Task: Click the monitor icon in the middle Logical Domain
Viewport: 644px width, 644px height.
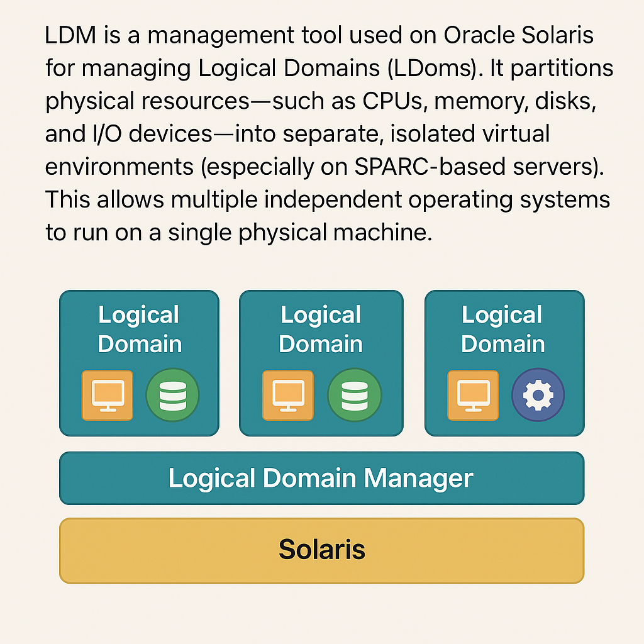Action: tap(289, 395)
